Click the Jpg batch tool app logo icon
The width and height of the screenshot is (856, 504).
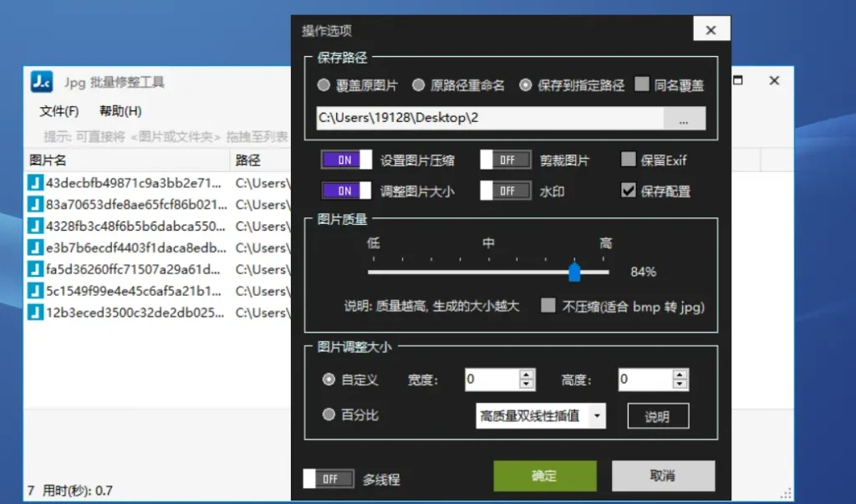click(x=42, y=82)
